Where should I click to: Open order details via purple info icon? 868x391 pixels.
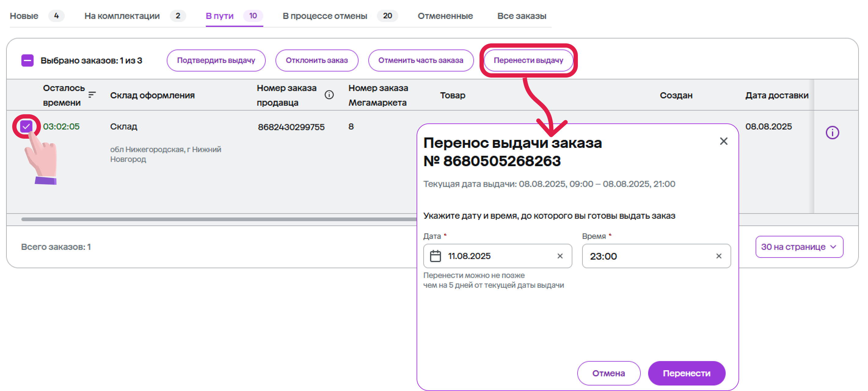832,133
